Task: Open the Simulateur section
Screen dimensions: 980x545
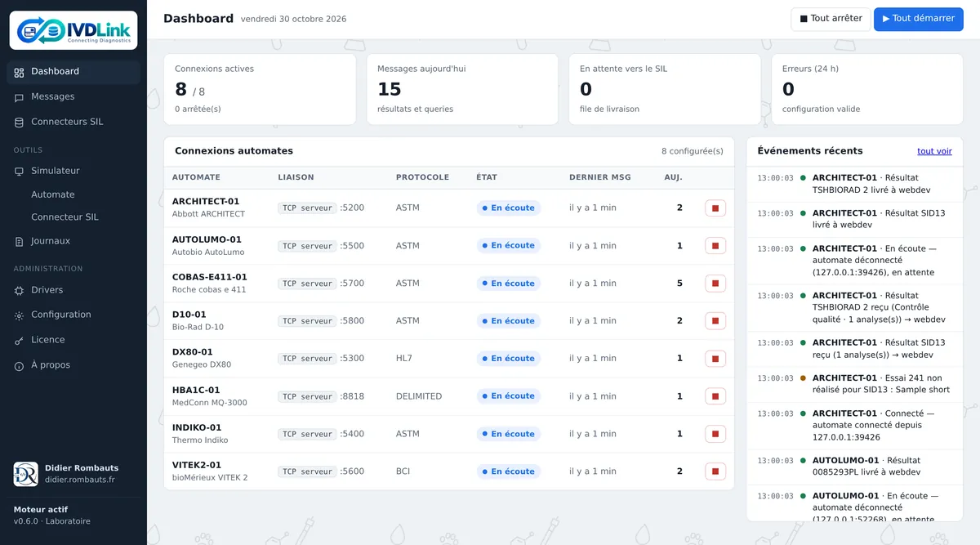Action: pos(73,172)
